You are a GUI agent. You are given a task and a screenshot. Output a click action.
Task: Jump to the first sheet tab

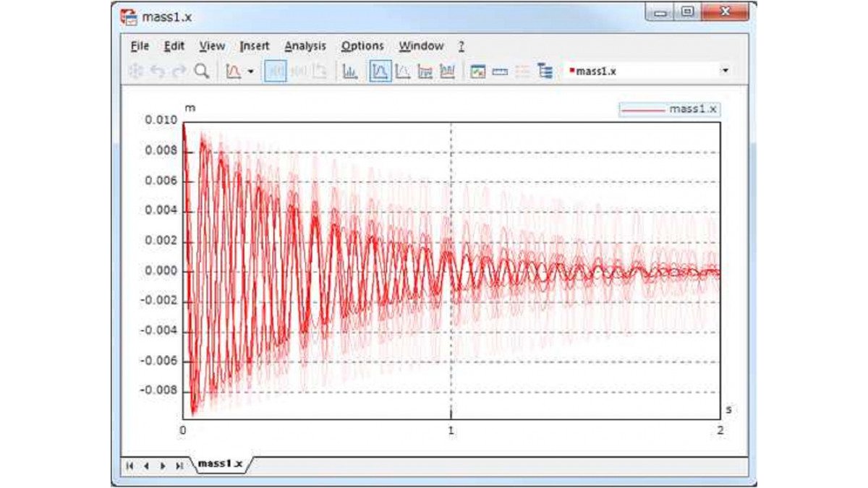tap(130, 466)
